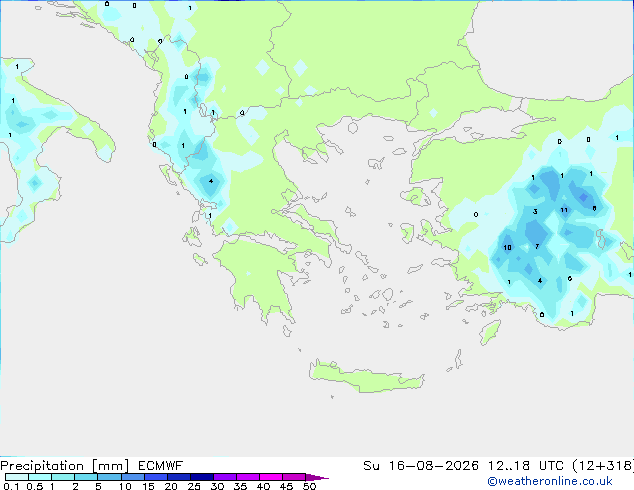The height and width of the screenshot is (490, 634).
Task: Click legend tick label '40'
Action: click(263, 486)
